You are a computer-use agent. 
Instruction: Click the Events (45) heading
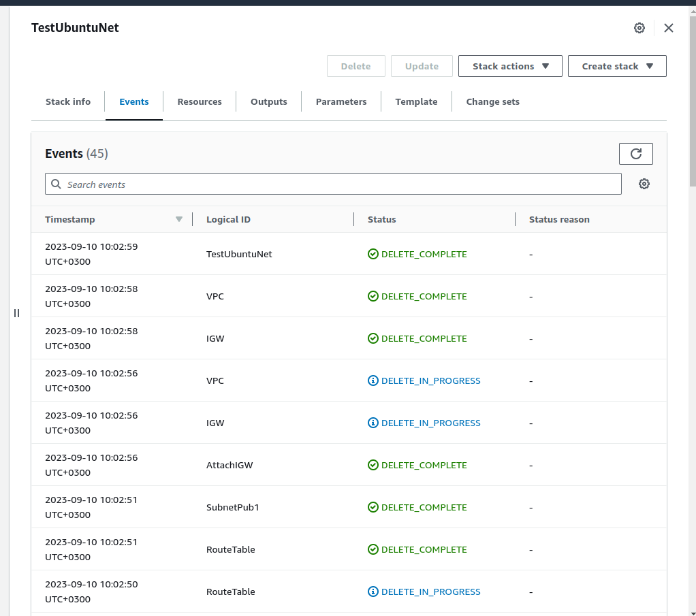point(76,154)
